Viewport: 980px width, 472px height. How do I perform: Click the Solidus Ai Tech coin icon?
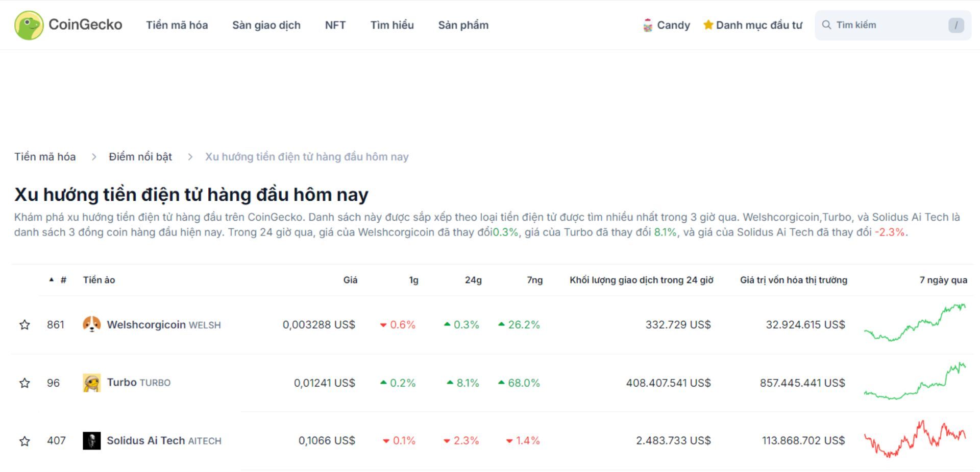tap(91, 440)
